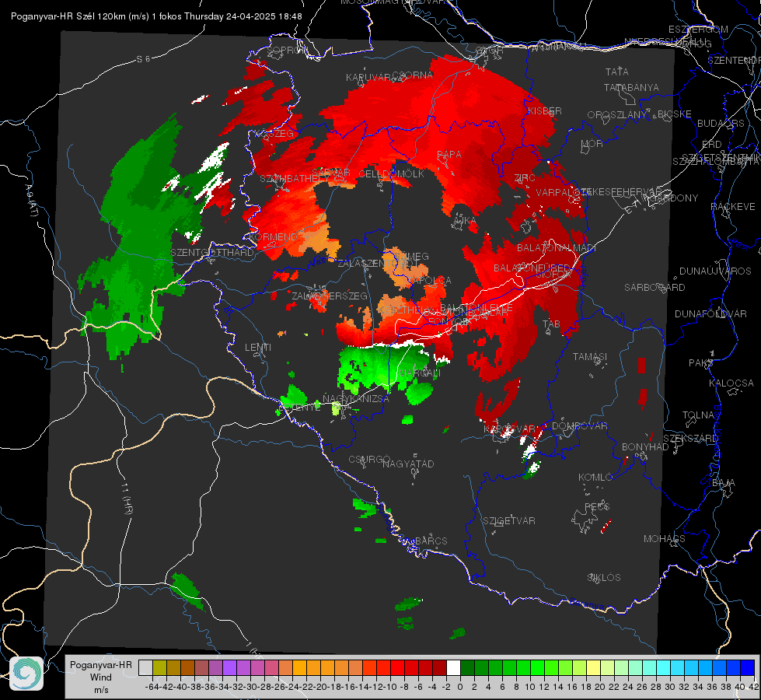Screen dimensions: 761x700
Task: Click the TAMÁSI city label
Action: [590, 357]
